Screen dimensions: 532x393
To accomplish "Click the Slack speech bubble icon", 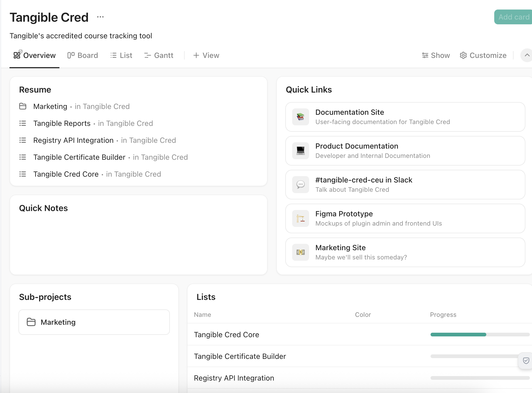I will tap(300, 185).
